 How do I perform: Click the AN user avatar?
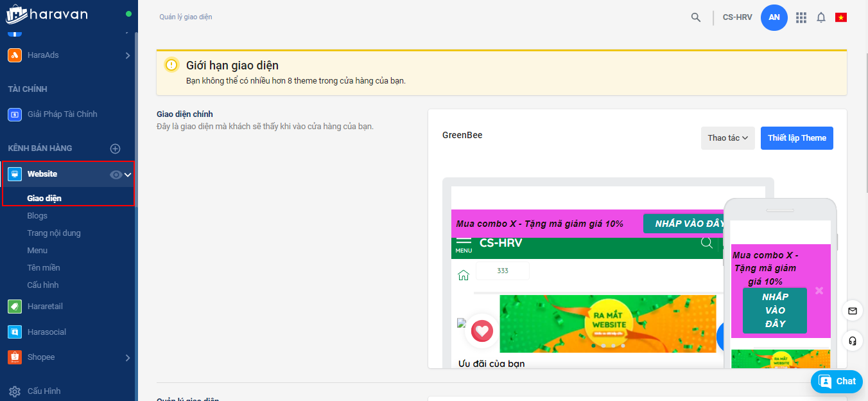[x=774, y=17]
